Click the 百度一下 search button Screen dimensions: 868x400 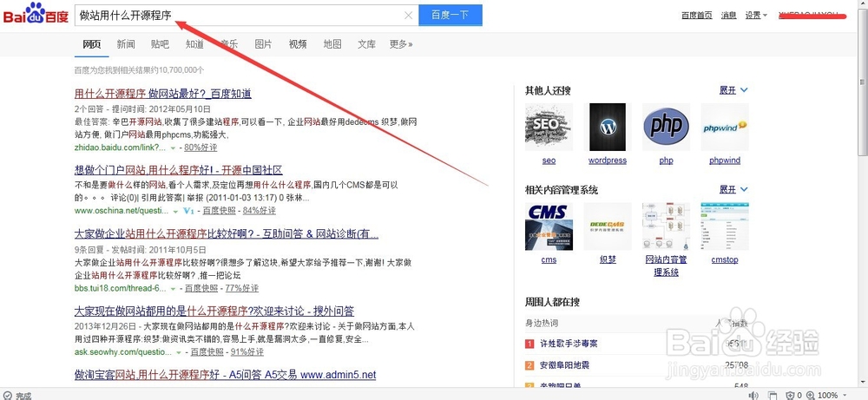[x=450, y=15]
